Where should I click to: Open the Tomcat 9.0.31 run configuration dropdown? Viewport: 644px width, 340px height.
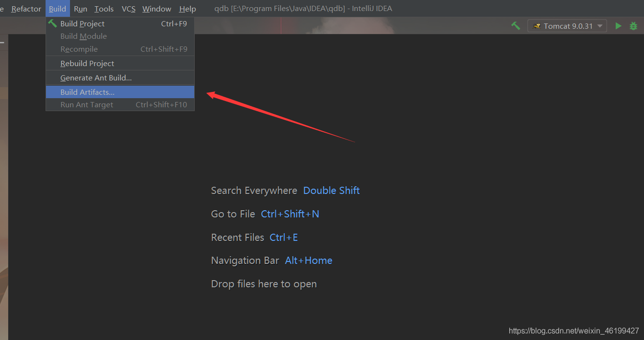(x=567, y=26)
